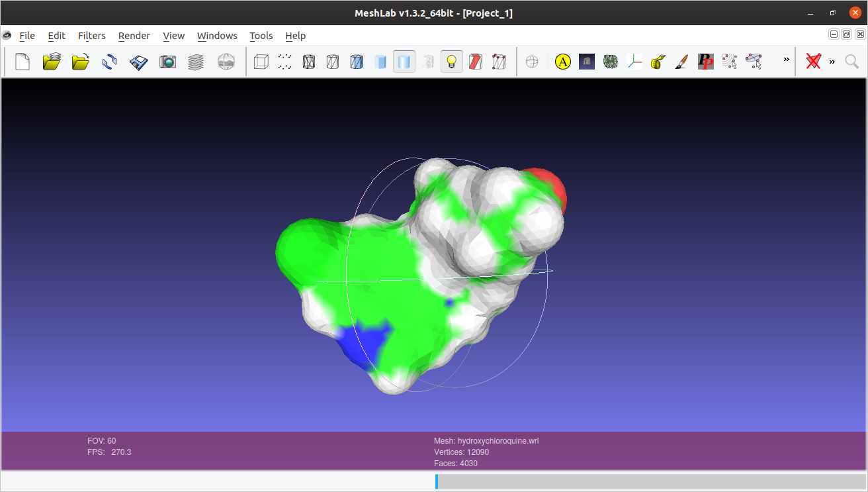Enable wireframe render mode
This screenshot has height=492, width=868.
tap(309, 62)
